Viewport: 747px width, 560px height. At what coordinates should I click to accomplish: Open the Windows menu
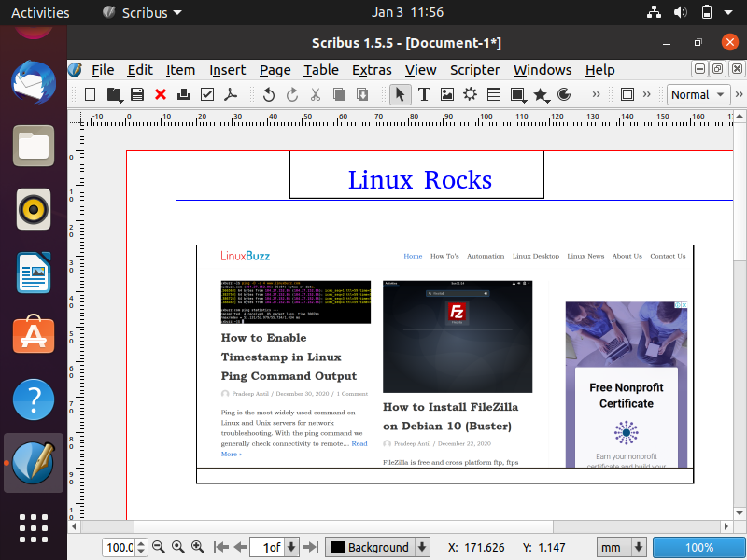[x=543, y=70]
